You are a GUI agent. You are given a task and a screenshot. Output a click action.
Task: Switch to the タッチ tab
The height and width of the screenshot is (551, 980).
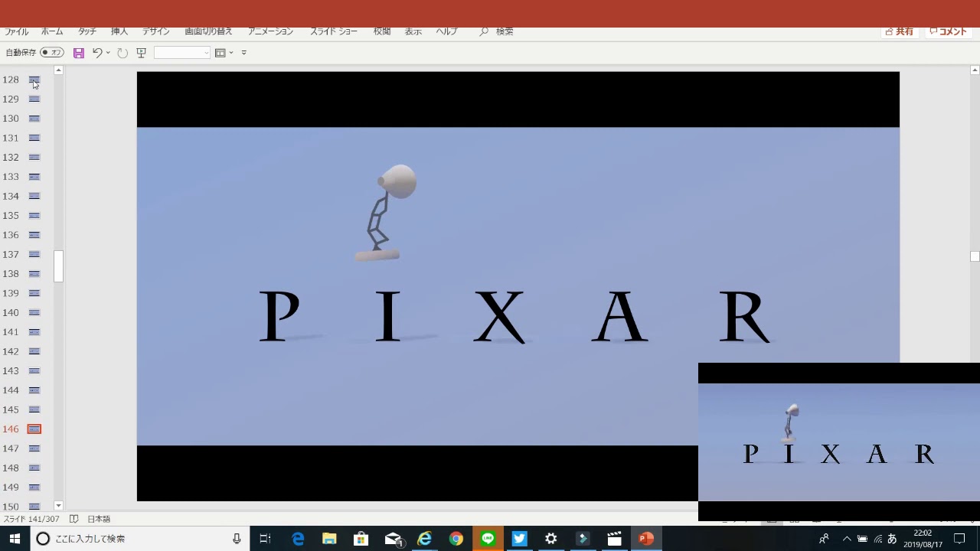click(x=87, y=31)
